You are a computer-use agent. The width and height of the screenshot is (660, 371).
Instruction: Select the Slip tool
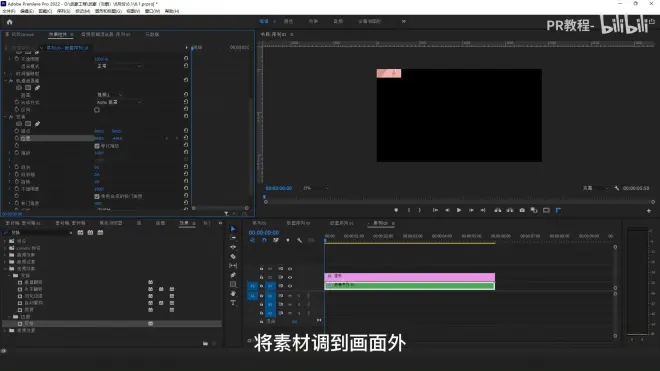pyautogui.click(x=233, y=266)
